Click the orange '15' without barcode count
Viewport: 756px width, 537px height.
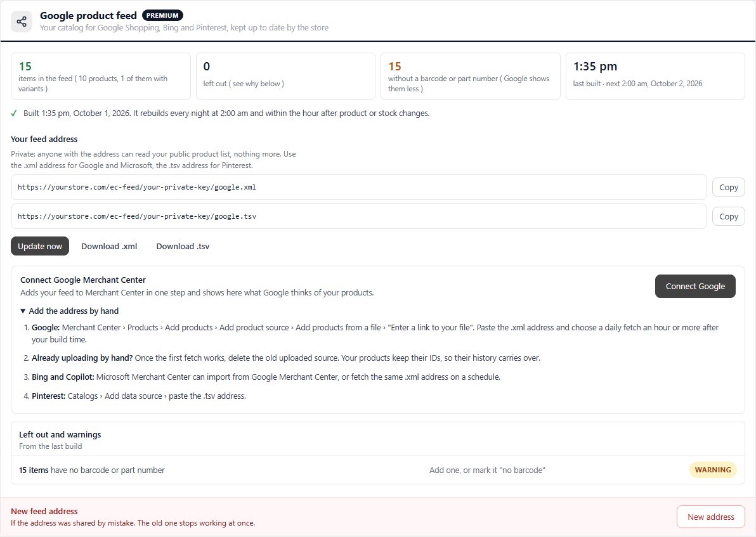[x=394, y=67]
